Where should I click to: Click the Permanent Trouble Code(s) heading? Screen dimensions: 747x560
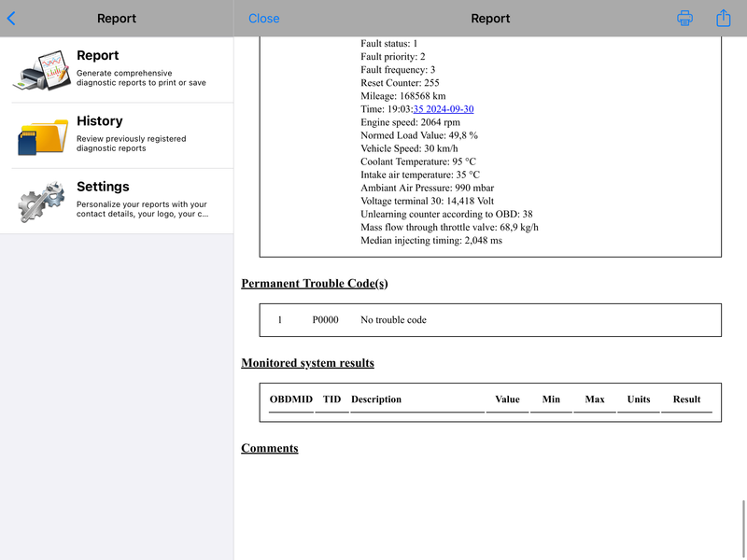tap(315, 284)
